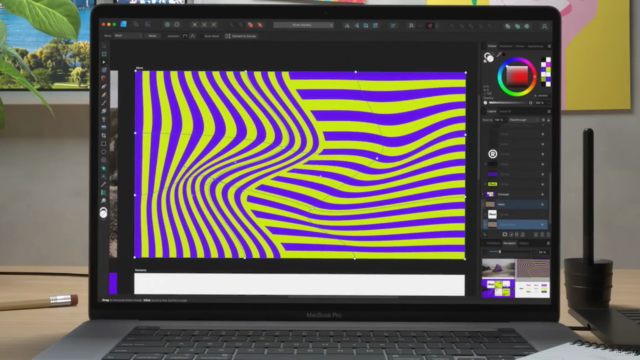Open the account profile icon
This screenshot has height=360, width=640.
544,26
